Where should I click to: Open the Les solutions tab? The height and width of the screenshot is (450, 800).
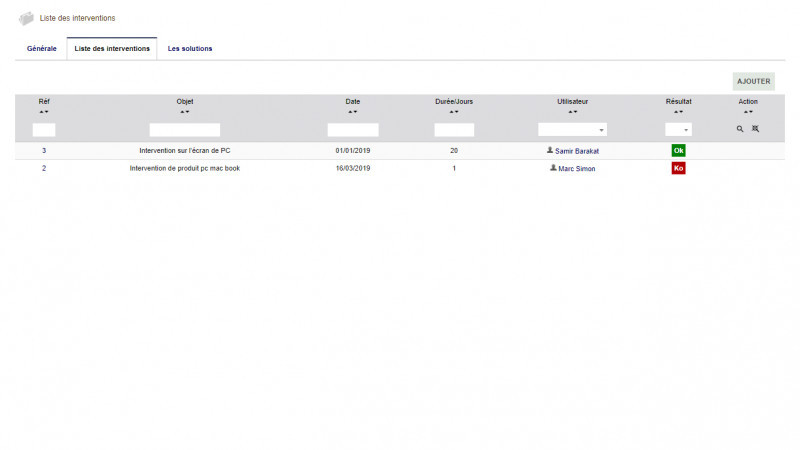(x=190, y=48)
